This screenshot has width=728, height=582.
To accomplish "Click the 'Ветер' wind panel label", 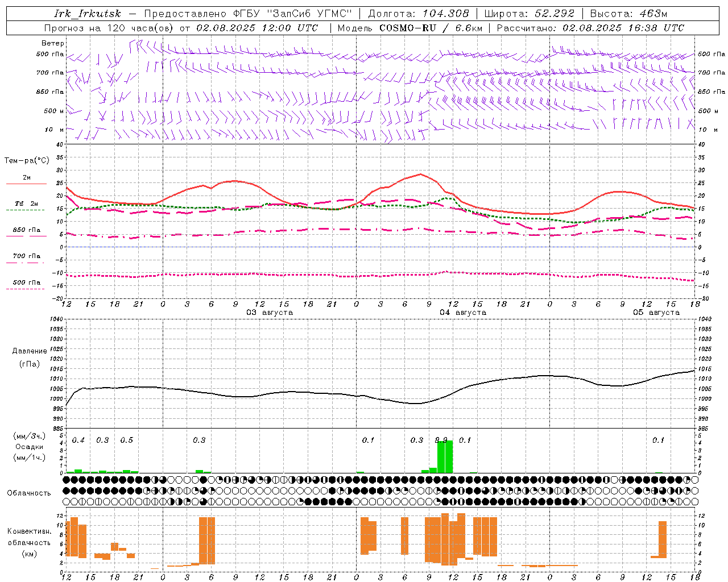I will [53, 43].
